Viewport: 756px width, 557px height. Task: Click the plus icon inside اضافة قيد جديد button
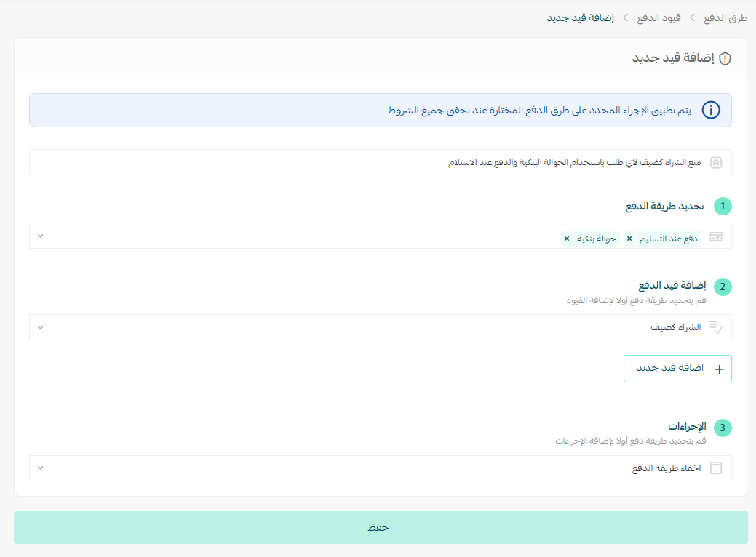(x=719, y=369)
